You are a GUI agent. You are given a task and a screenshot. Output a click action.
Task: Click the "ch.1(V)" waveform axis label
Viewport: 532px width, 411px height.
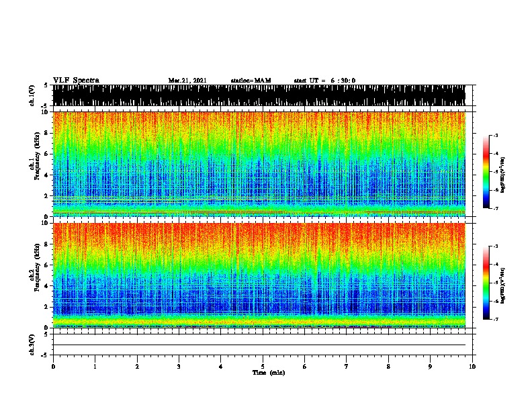(32, 95)
